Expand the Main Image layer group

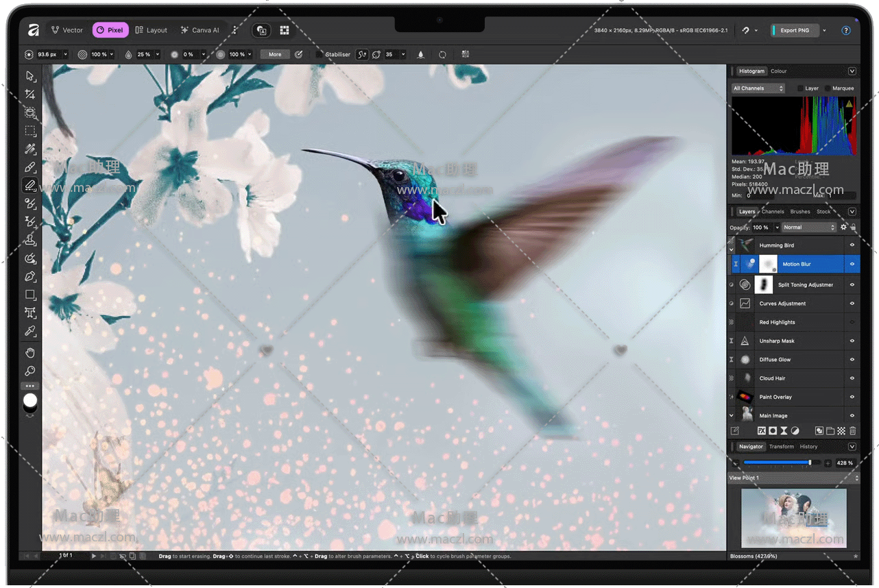(732, 415)
